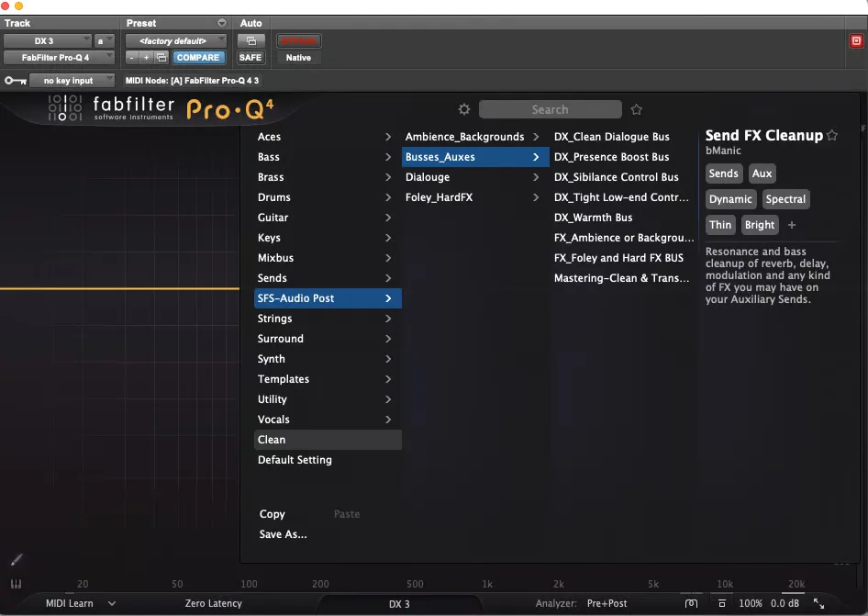This screenshot has width=868, height=616.
Task: Favorite the Send FX Cleanup preset
Action: click(831, 135)
